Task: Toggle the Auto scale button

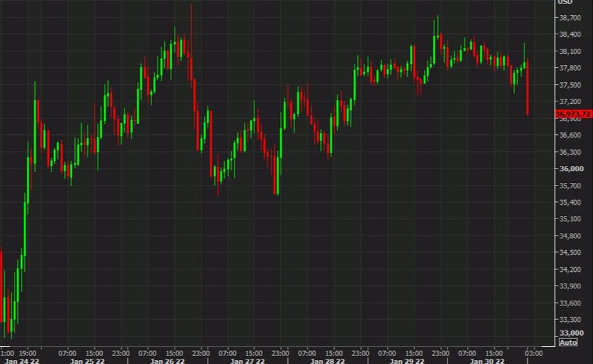Action: (568, 342)
